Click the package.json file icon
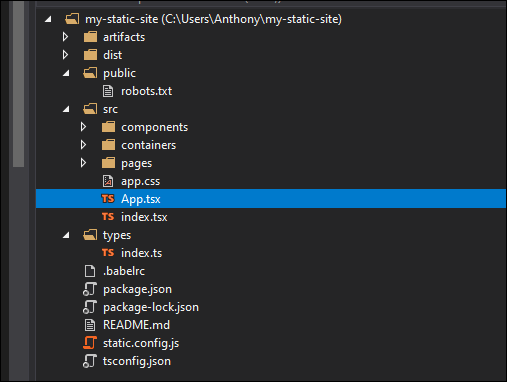The image size is (507, 382). (x=90, y=289)
